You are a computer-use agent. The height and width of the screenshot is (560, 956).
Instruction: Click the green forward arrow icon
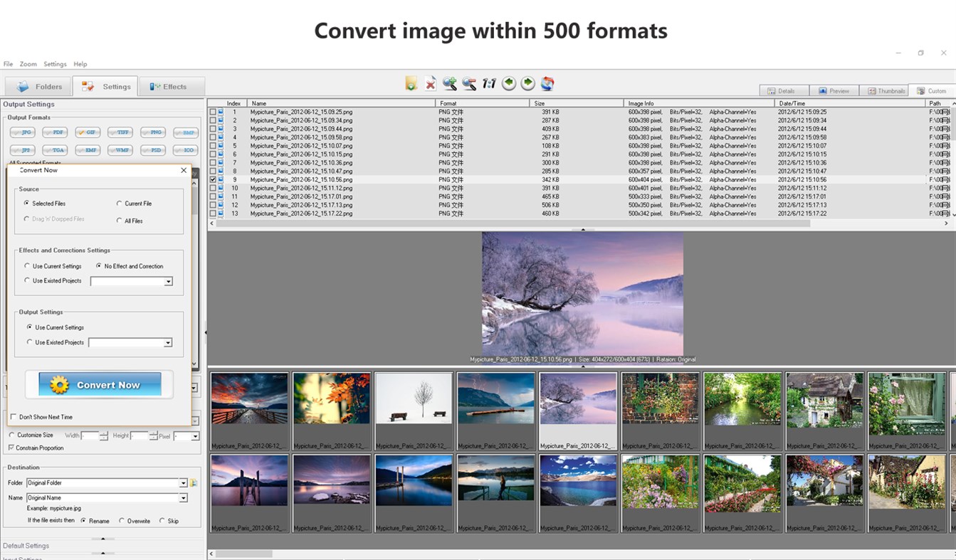(527, 83)
